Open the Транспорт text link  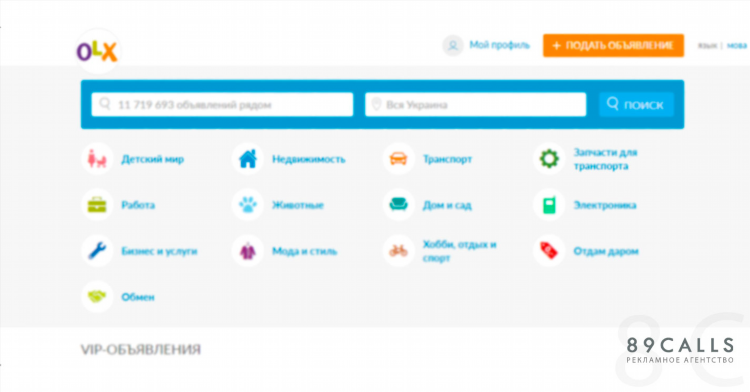(x=447, y=159)
